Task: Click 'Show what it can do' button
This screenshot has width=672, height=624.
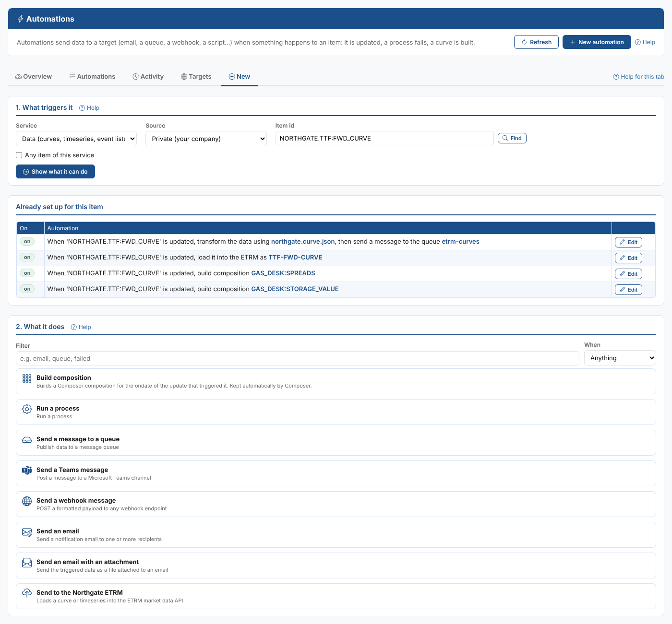Action: coord(55,172)
